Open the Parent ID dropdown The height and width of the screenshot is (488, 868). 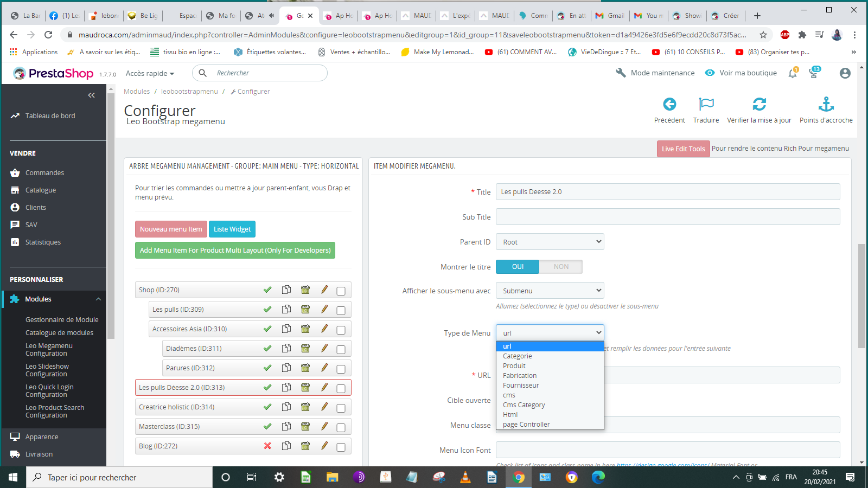tap(550, 242)
